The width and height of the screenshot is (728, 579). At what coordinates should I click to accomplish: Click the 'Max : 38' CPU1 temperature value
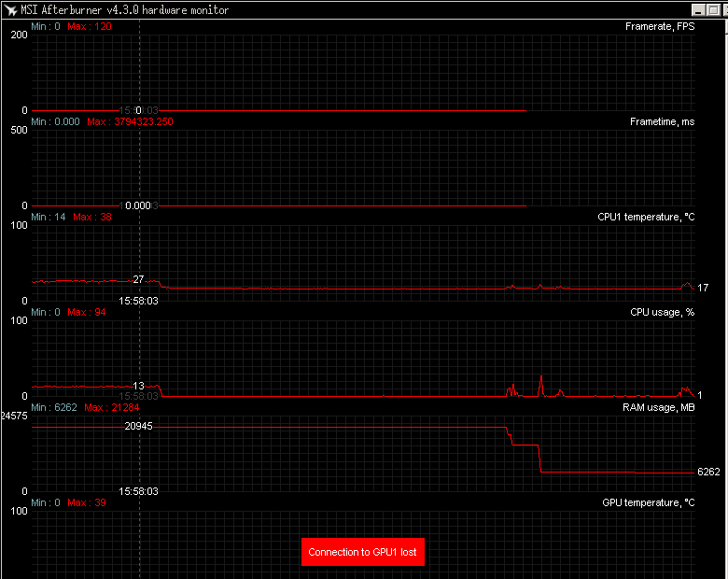click(x=91, y=217)
